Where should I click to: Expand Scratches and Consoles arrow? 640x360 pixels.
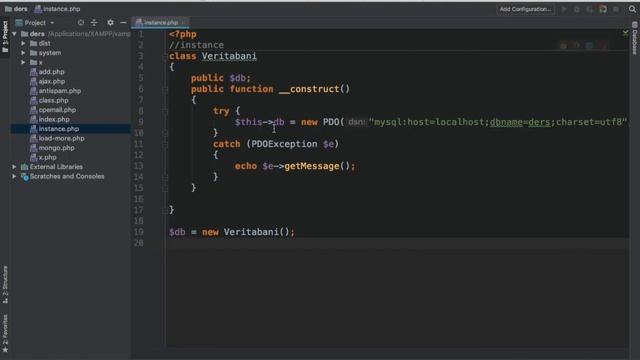[15, 177]
